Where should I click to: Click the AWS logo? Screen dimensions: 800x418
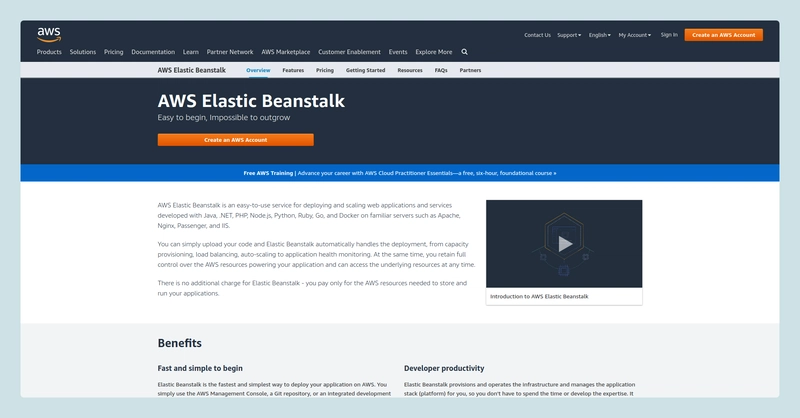49,34
